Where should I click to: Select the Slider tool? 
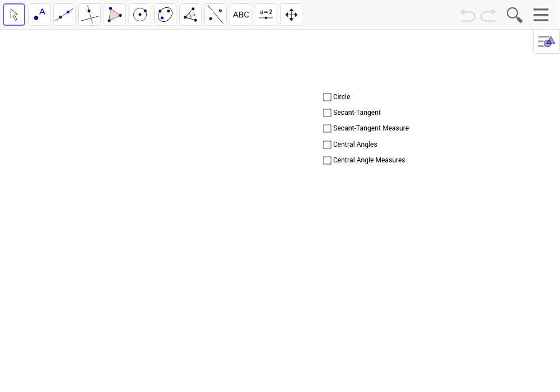pyautogui.click(x=266, y=15)
